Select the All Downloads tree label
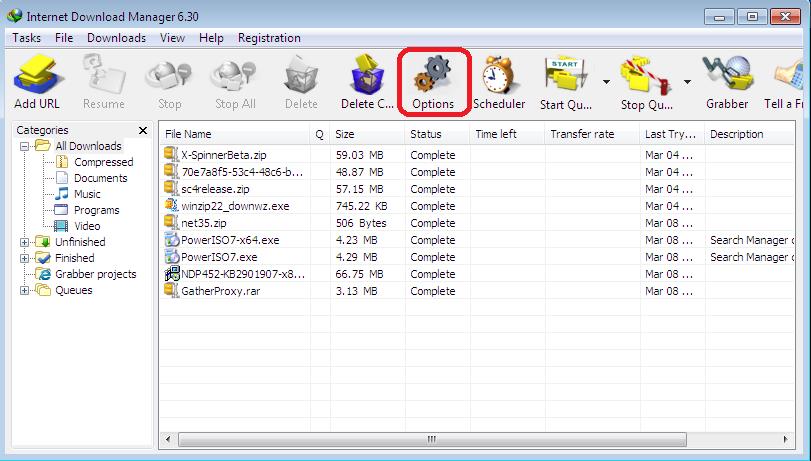Viewport: 811px width, 461px height. 88,146
